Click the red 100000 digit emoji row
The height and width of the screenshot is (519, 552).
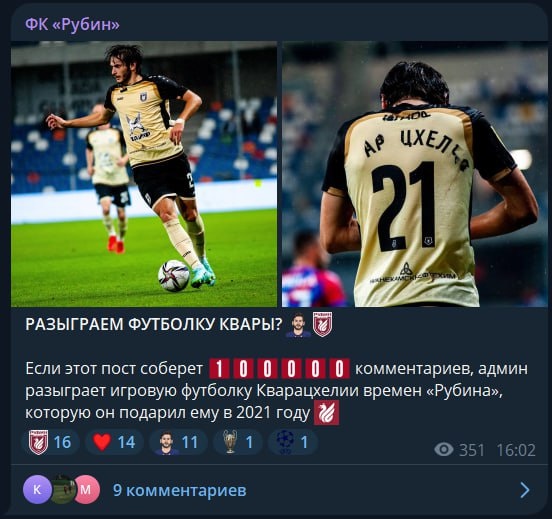[280, 369]
